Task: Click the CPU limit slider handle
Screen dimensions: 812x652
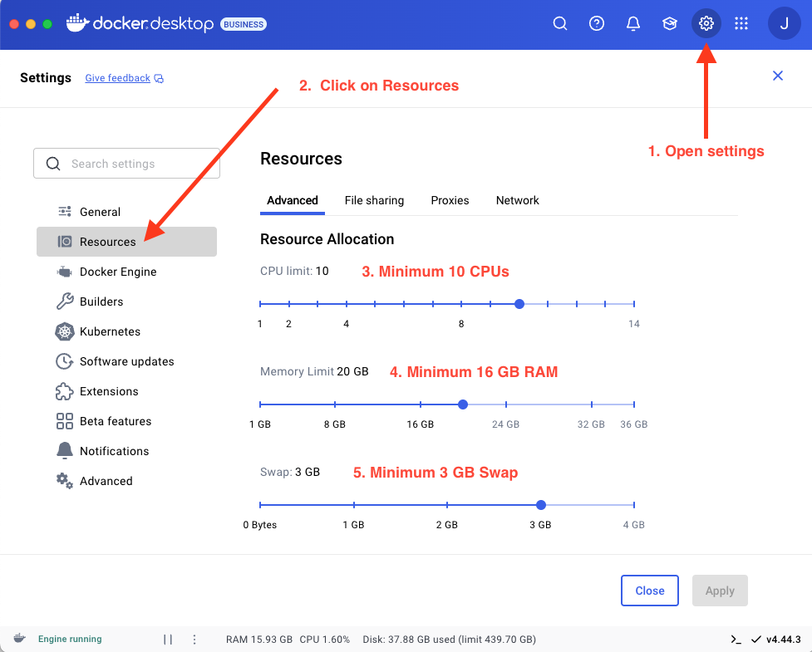Action: point(519,304)
